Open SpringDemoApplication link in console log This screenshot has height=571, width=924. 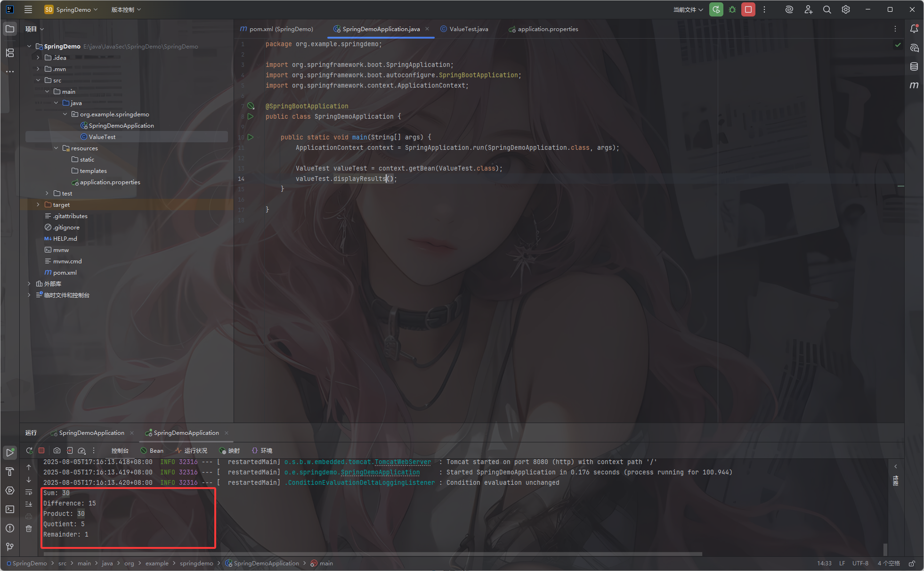click(x=380, y=472)
